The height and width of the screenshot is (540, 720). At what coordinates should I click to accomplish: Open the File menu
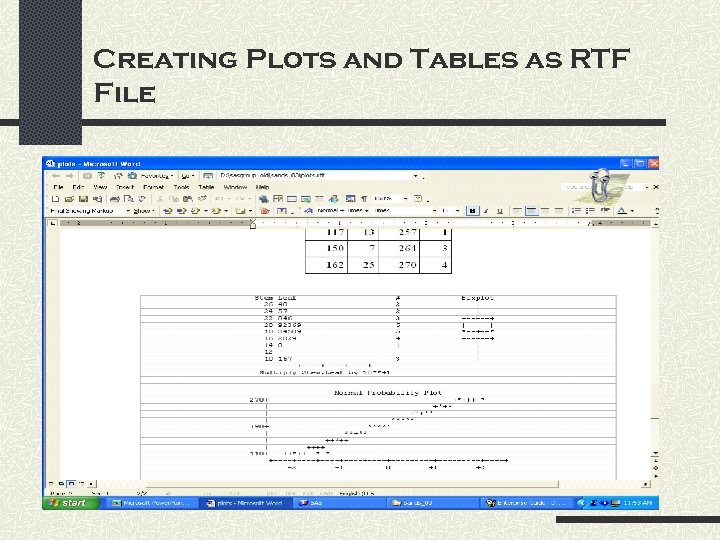(58, 187)
